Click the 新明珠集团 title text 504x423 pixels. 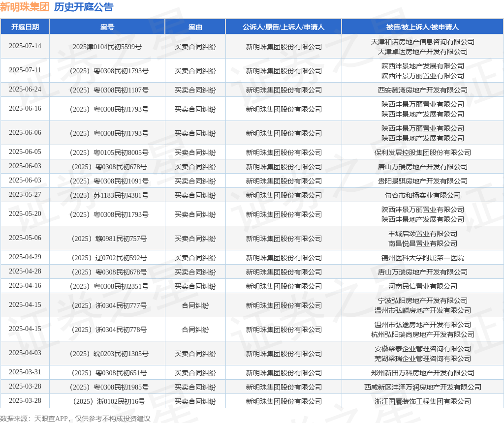(x=25, y=7)
